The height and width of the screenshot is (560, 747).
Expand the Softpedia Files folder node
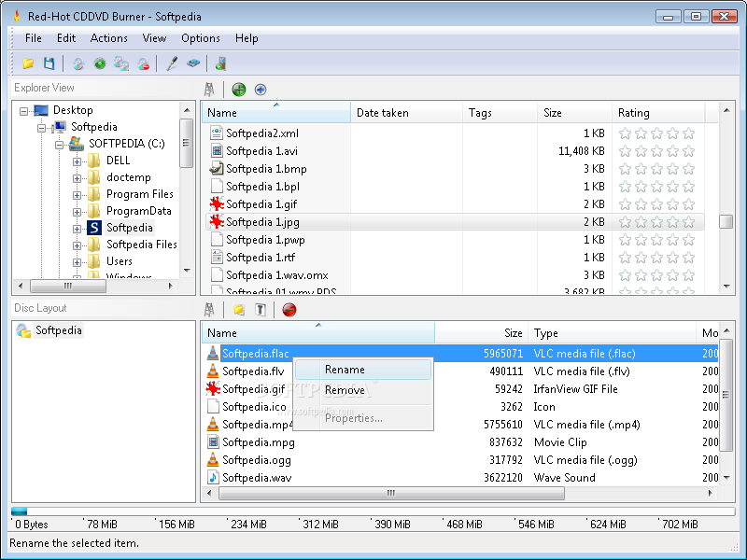point(77,245)
